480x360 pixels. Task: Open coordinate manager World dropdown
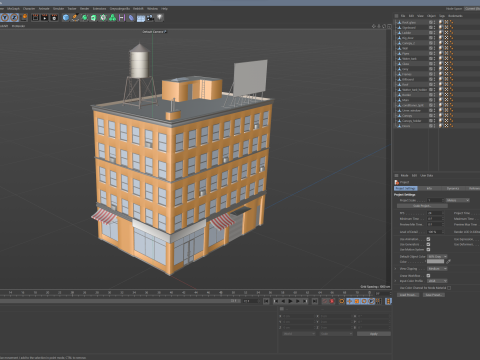tap(299, 334)
